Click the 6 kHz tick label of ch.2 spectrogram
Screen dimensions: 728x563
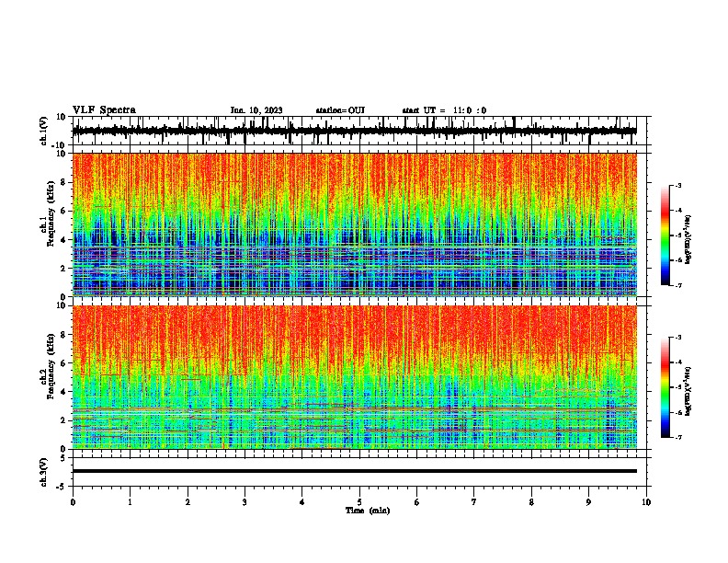tap(63, 362)
